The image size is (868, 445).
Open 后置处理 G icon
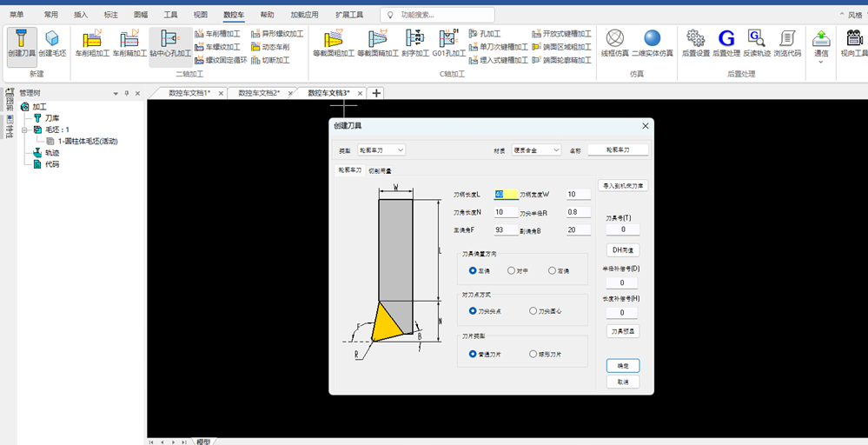click(x=726, y=44)
